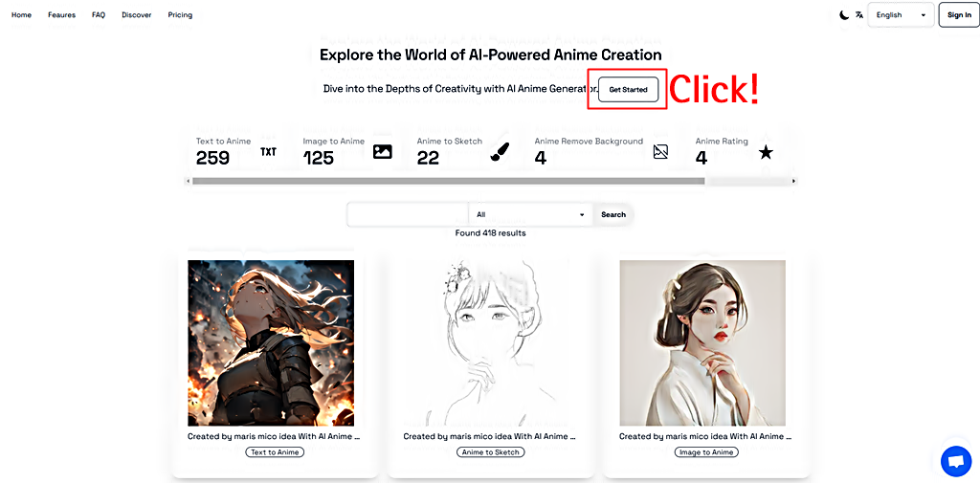Click the translate language icon
The height and width of the screenshot is (483, 980).
(x=859, y=15)
